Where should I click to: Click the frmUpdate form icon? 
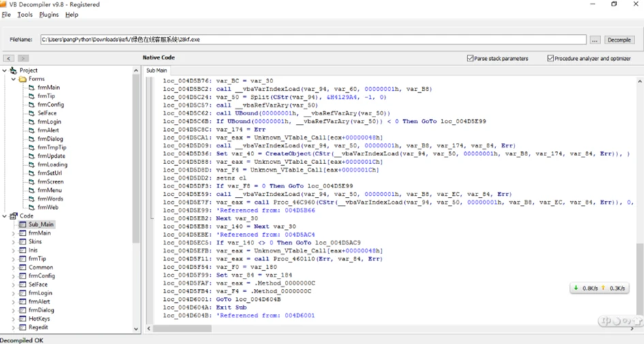click(31, 156)
